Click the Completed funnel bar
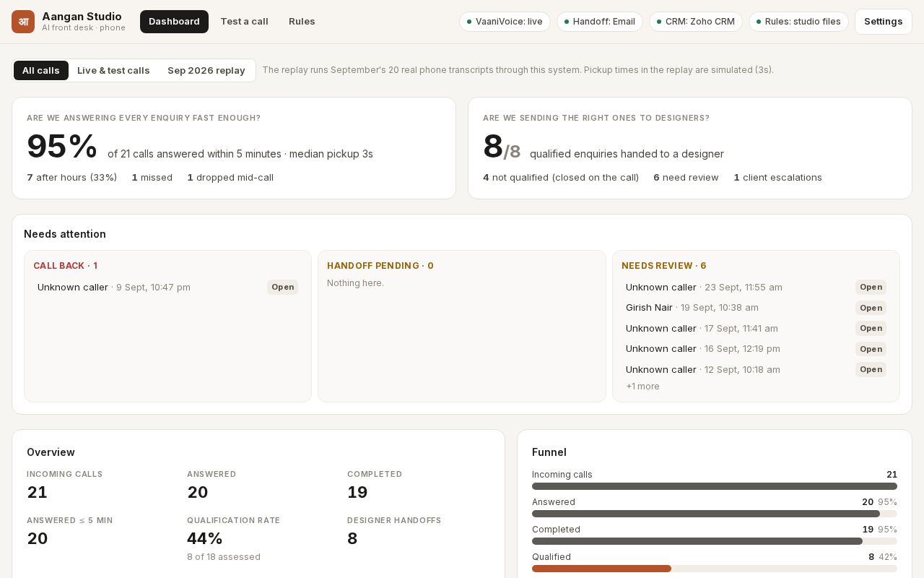Image resolution: width=924 pixels, height=578 pixels. click(x=715, y=541)
